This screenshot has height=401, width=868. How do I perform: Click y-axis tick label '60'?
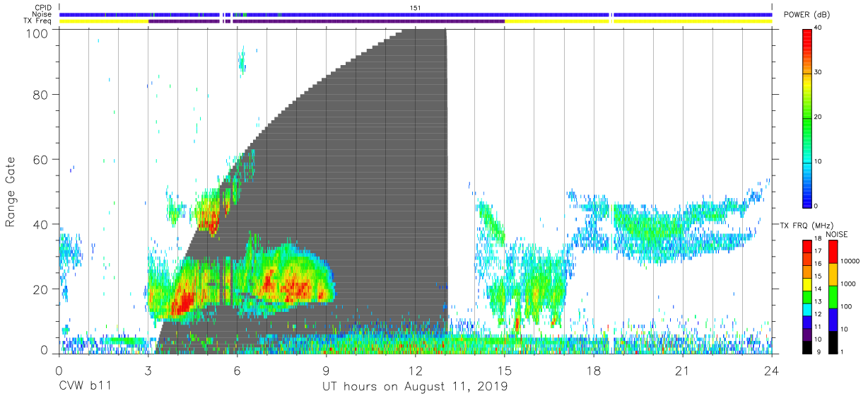(41, 160)
